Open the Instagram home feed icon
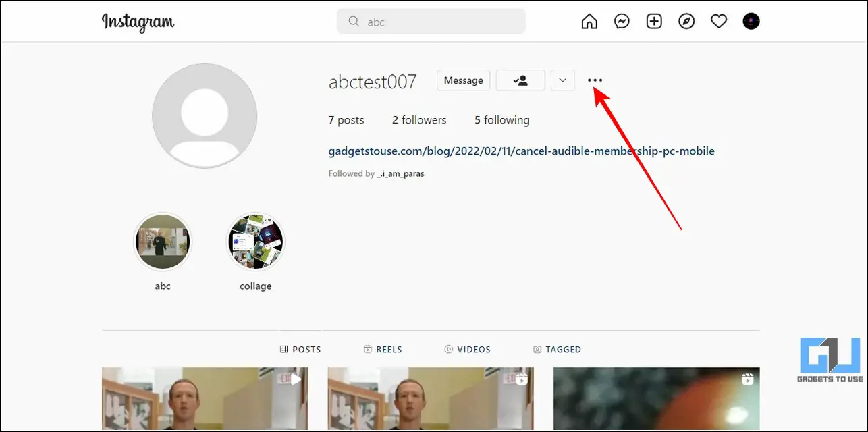This screenshot has height=432, width=868. pyautogui.click(x=589, y=22)
